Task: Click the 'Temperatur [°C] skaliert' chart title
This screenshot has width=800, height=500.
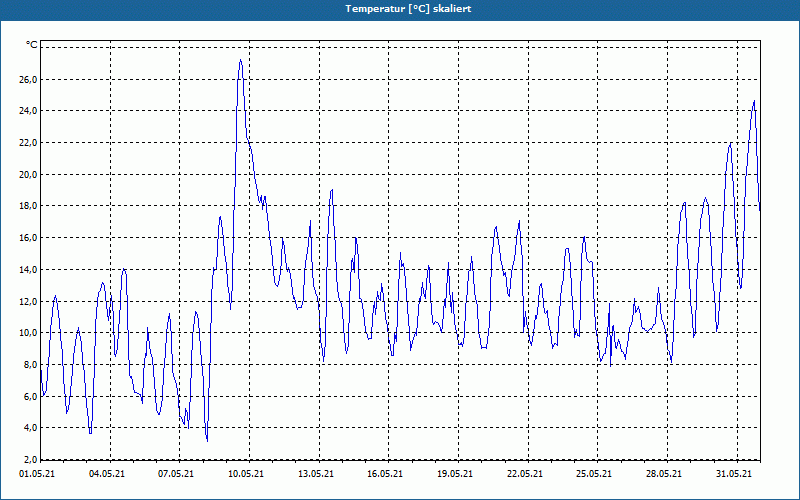Action: pyautogui.click(x=408, y=9)
